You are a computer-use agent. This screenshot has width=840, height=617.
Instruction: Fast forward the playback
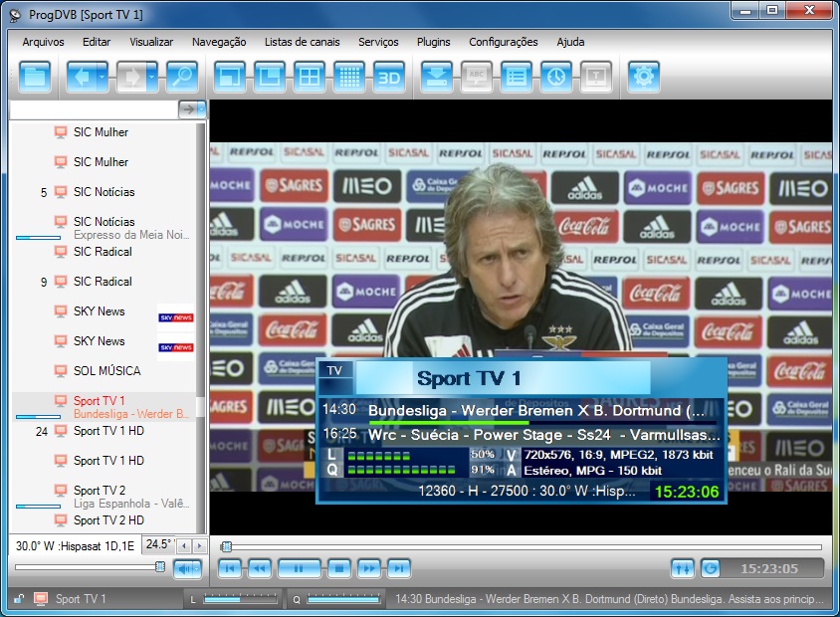[x=369, y=568]
